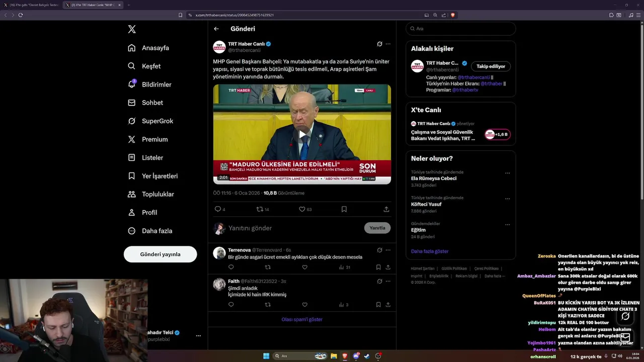Share the main post

[386, 209]
